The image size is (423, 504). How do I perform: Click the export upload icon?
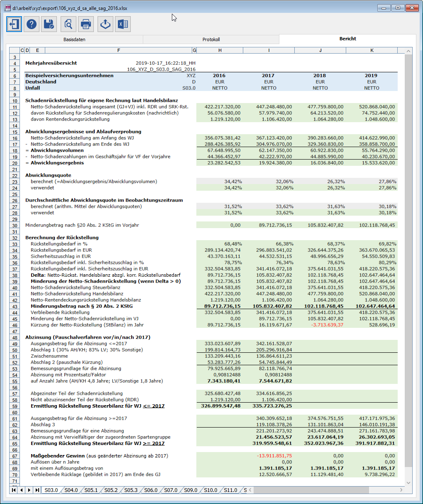point(105,24)
